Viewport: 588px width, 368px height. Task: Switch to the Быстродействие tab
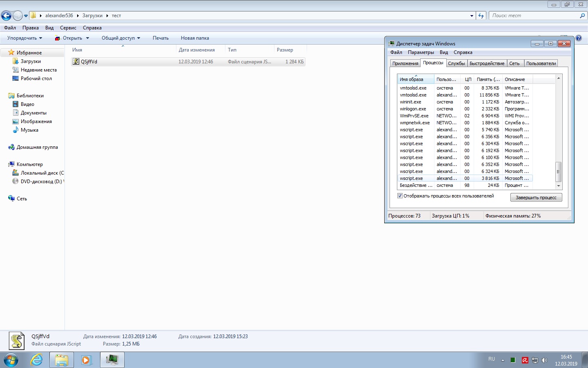[487, 63]
